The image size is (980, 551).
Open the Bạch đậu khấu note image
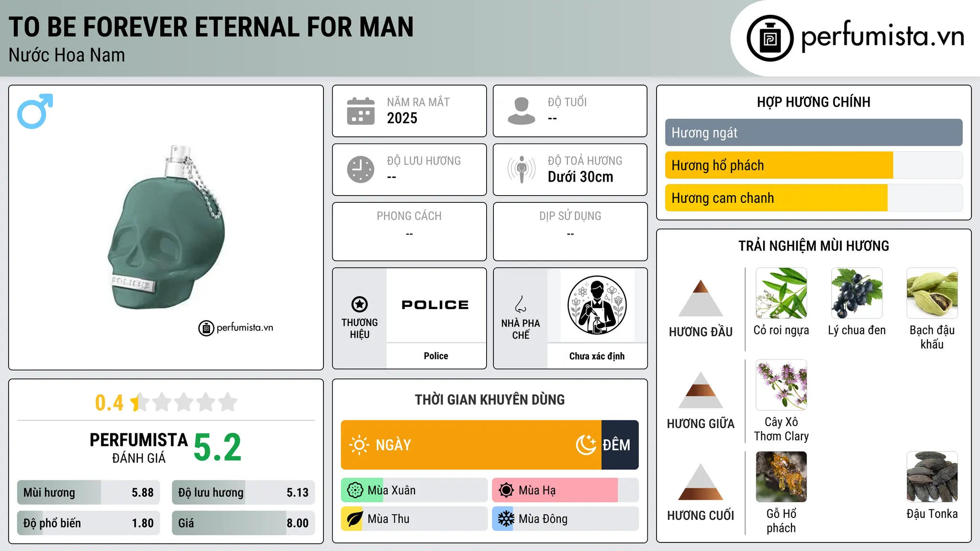coord(932,293)
